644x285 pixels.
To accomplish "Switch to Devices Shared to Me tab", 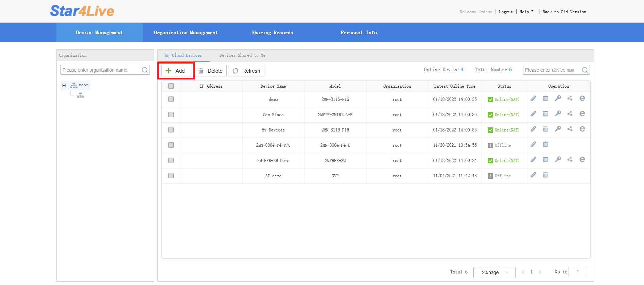I will pyautogui.click(x=242, y=55).
